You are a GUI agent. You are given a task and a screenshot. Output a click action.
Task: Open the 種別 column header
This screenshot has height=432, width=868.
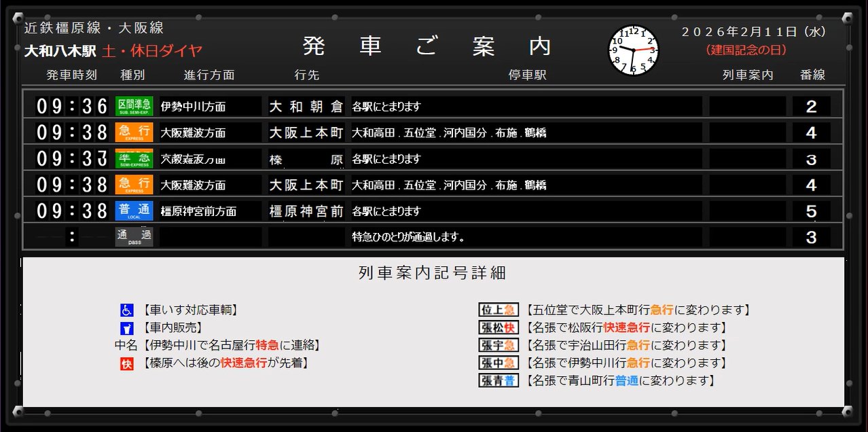point(133,75)
